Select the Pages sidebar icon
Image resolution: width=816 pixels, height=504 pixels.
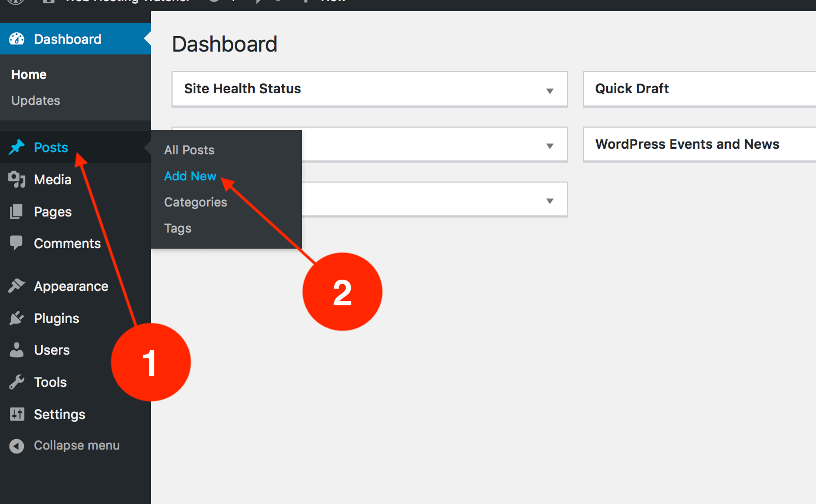(x=17, y=211)
